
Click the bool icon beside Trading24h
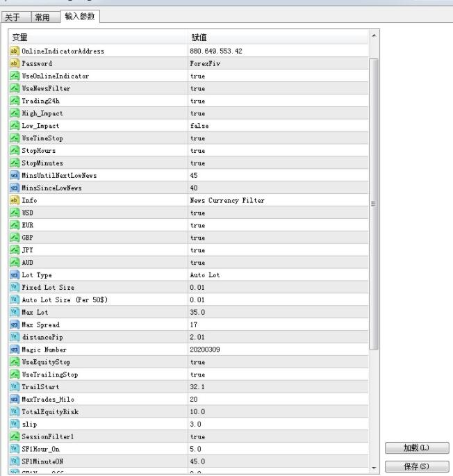[x=15, y=101]
